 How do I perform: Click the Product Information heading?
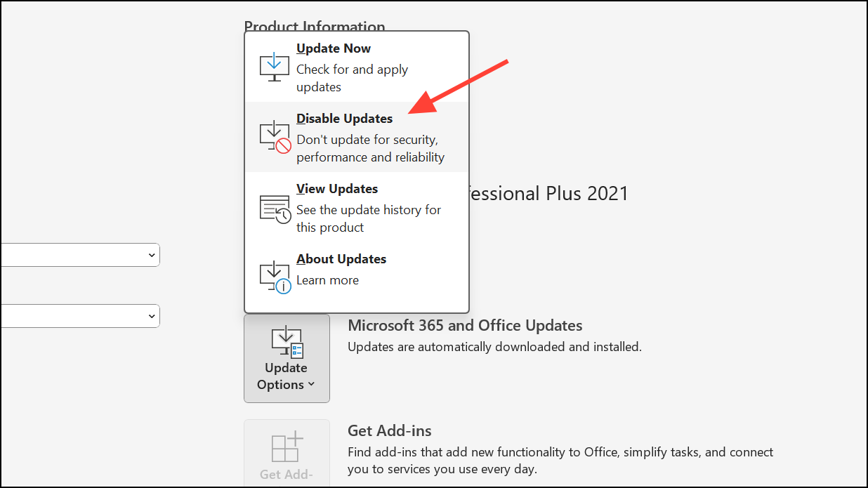314,27
